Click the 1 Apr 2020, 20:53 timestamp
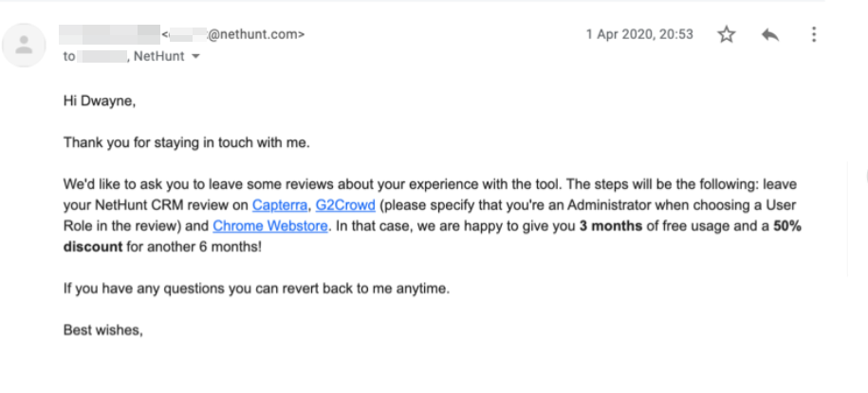The height and width of the screenshot is (393, 868). tap(639, 34)
